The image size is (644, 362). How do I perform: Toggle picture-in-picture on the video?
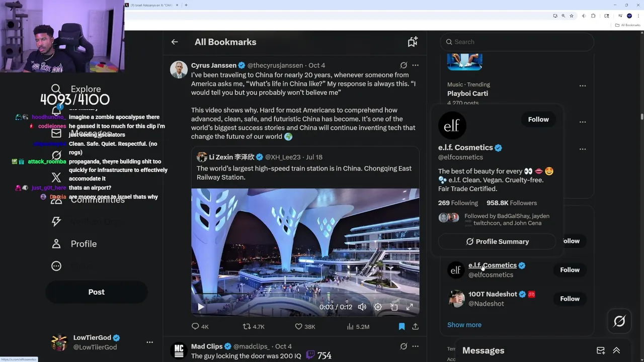394,307
